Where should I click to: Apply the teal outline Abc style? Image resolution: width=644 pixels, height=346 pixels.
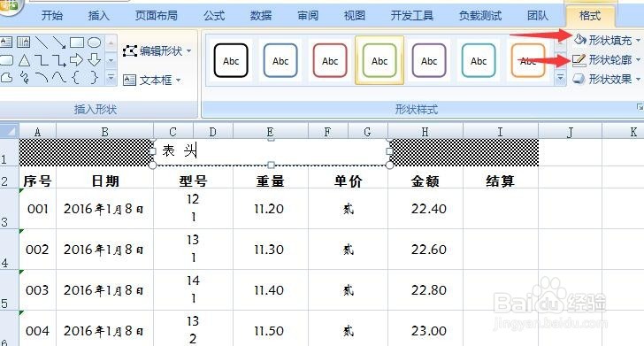(x=479, y=61)
